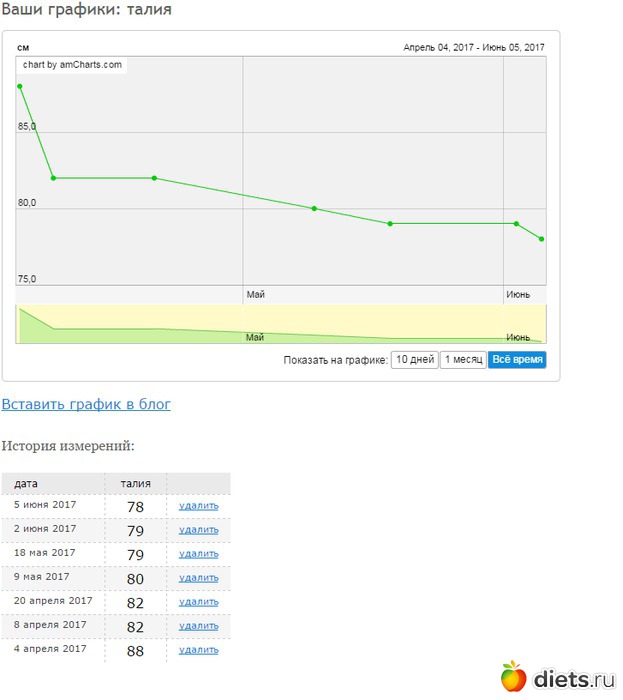This screenshot has width=623, height=700.
Task: Switch chart range to 1 месяц
Action: click(463, 360)
